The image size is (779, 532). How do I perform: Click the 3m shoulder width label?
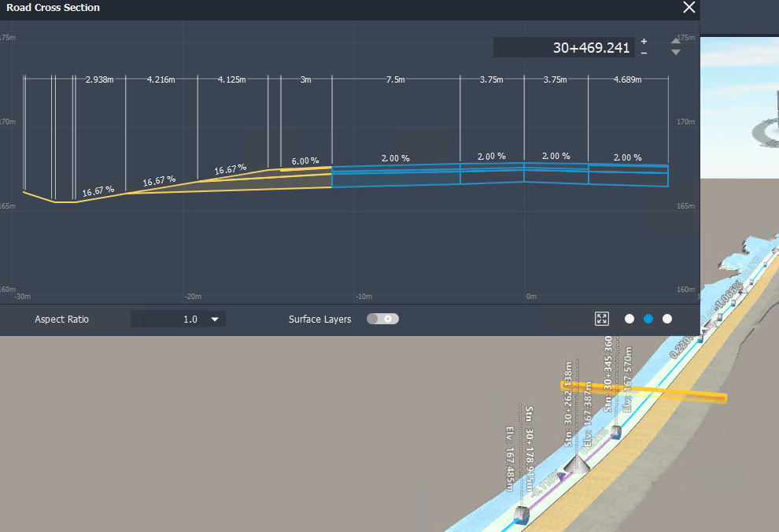[x=306, y=79]
